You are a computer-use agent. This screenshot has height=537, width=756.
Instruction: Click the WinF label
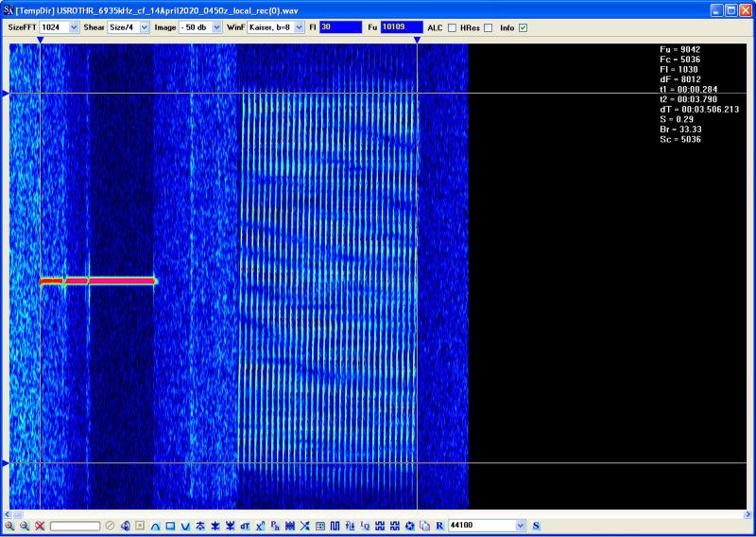(x=235, y=27)
